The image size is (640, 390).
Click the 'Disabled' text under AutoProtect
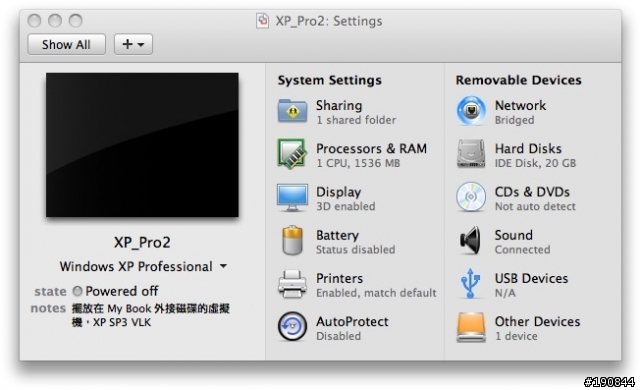pyautogui.click(x=338, y=336)
